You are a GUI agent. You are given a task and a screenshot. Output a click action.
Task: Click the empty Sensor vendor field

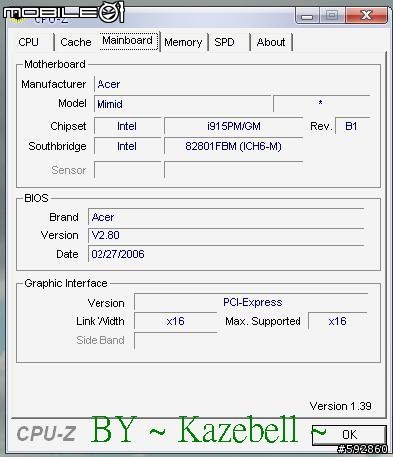click(x=127, y=170)
